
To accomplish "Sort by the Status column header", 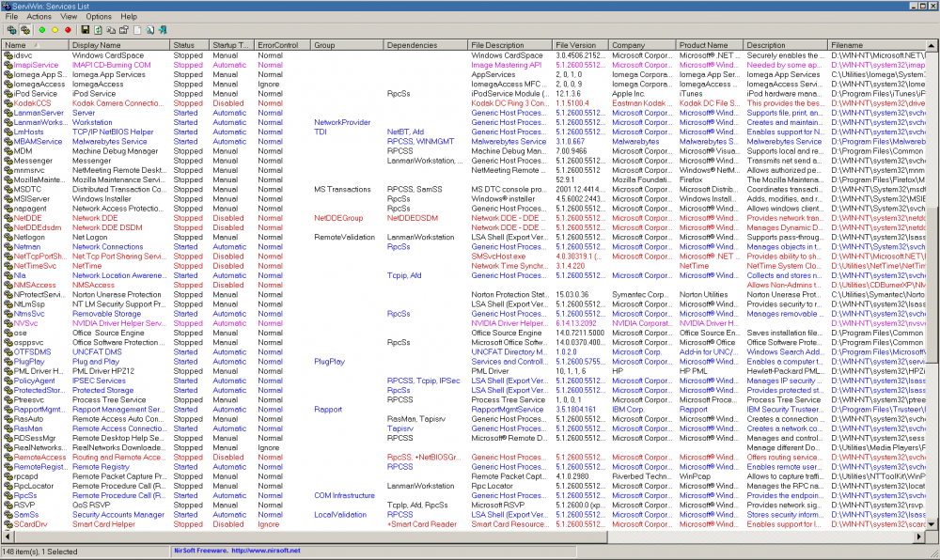I will pyautogui.click(x=184, y=45).
